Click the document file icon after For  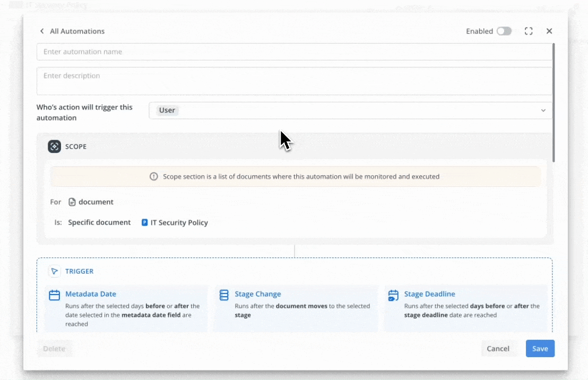tap(72, 202)
